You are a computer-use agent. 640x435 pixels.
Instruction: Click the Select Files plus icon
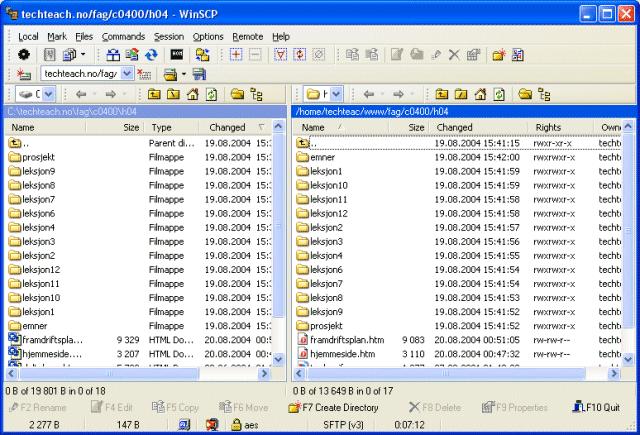(x=236, y=55)
